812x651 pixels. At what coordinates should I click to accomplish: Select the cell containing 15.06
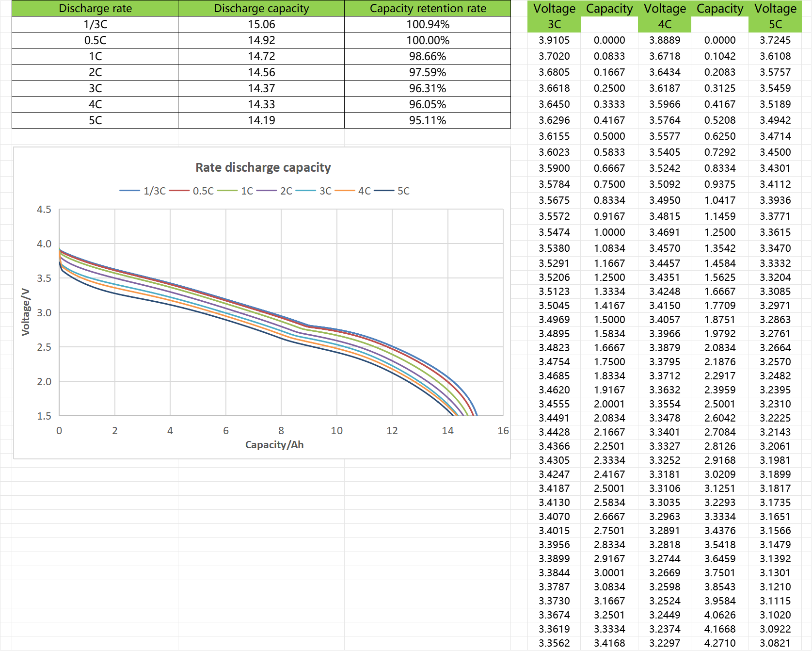261,24
